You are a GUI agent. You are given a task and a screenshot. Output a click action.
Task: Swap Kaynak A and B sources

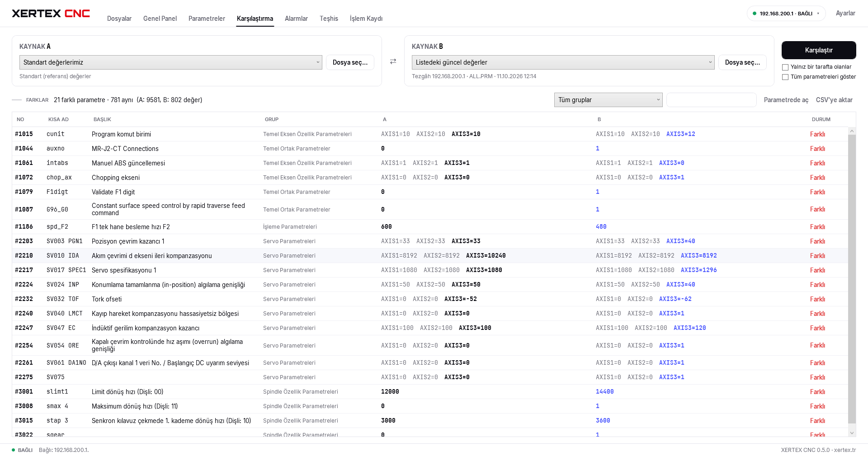point(393,61)
